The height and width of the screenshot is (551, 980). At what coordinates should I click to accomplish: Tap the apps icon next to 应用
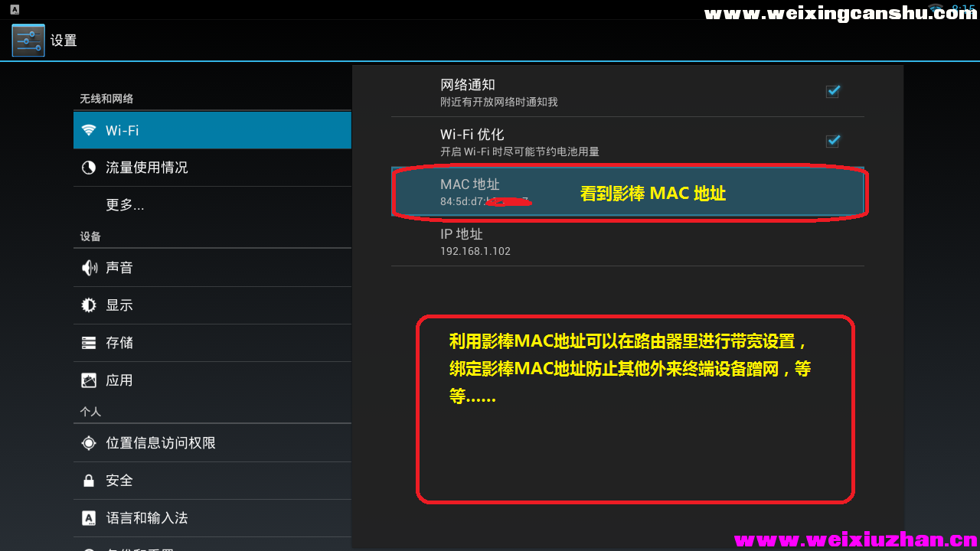tap(89, 380)
